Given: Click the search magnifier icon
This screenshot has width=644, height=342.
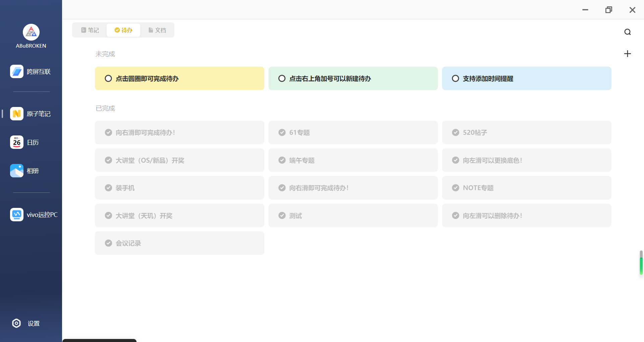Looking at the screenshot, I should coord(628,32).
